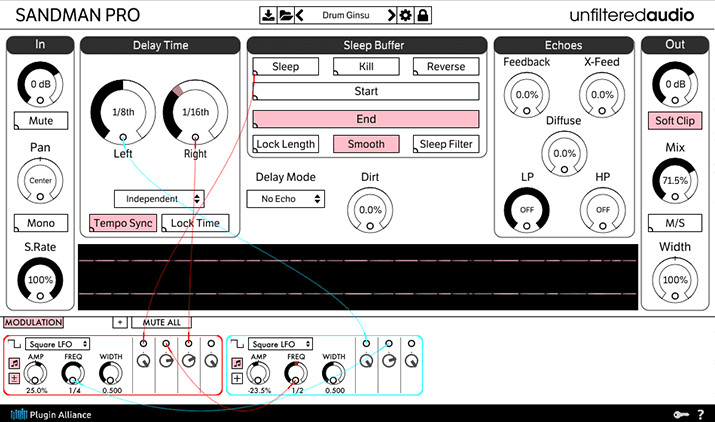Click the Left delay 1/8th knob
Screen dimensions: 715x422
coord(123,112)
